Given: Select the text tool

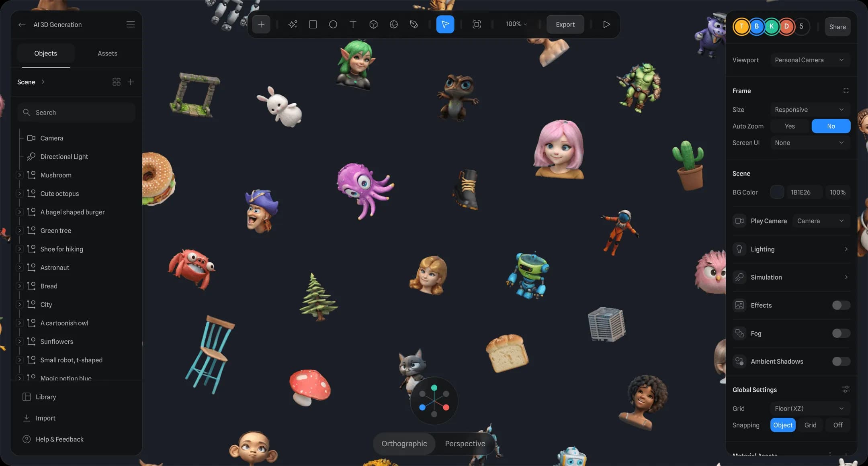Looking at the screenshot, I should 353,25.
